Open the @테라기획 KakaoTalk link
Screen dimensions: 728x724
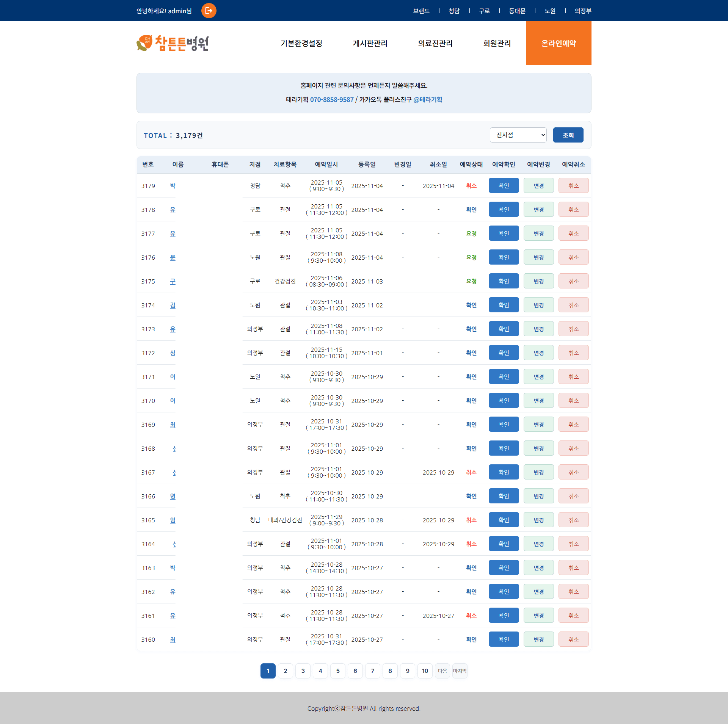click(427, 100)
